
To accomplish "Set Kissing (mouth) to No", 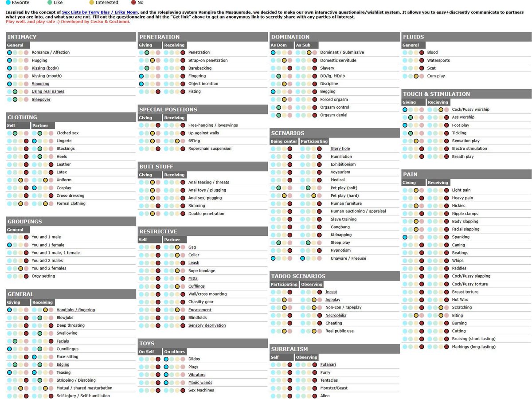I will click(26, 76).
